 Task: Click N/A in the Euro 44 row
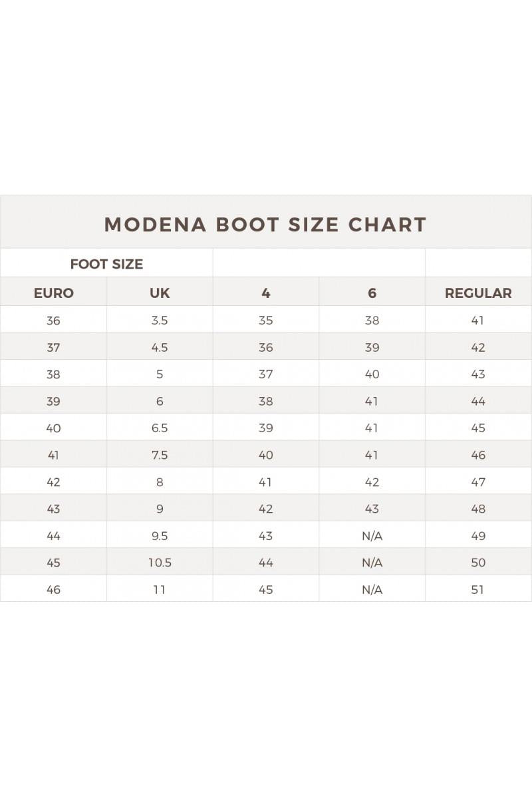tap(372, 536)
